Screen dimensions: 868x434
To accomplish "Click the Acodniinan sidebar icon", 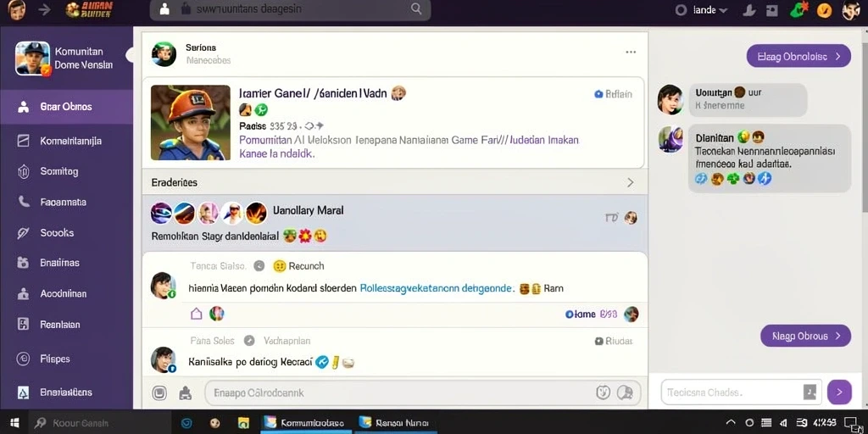I will pyautogui.click(x=23, y=294).
